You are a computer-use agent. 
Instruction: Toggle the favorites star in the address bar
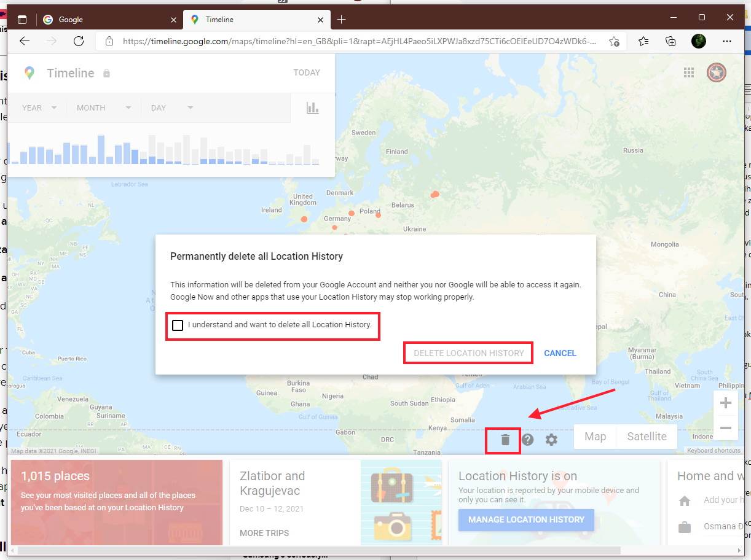614,41
